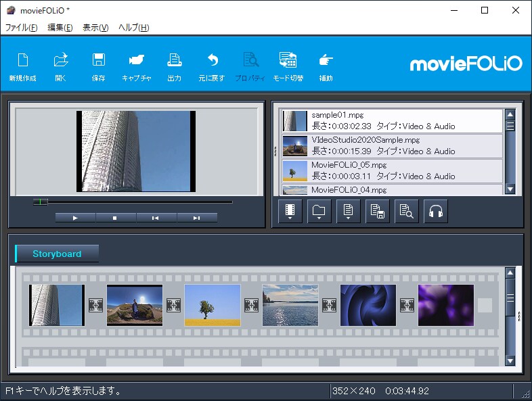Select the purple bokeh clip on the storyboard

click(x=446, y=305)
